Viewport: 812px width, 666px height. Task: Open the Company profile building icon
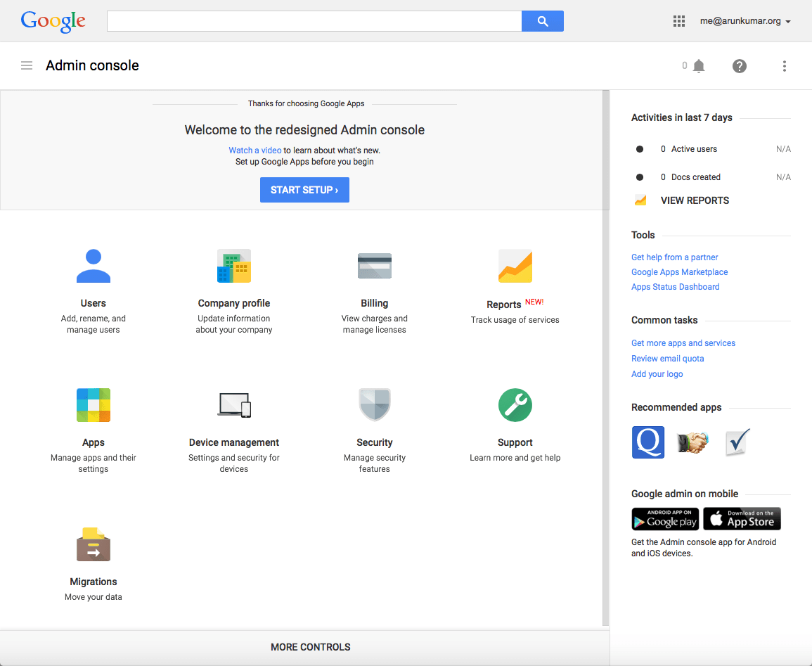pyautogui.click(x=233, y=266)
